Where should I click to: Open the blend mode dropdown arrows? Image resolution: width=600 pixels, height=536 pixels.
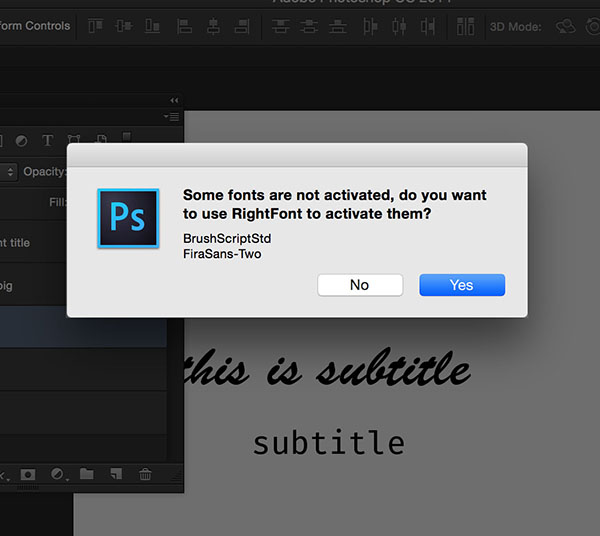[x=10, y=171]
